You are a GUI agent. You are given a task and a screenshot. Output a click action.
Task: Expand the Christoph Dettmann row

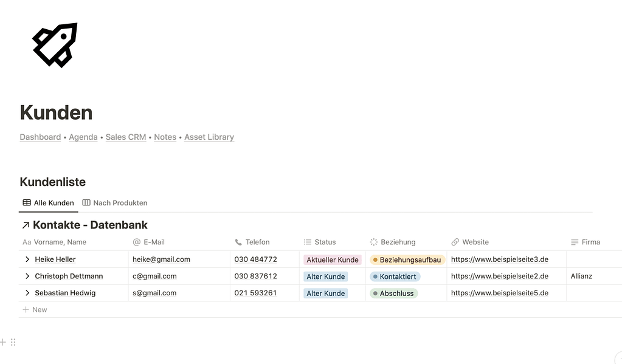(x=27, y=276)
